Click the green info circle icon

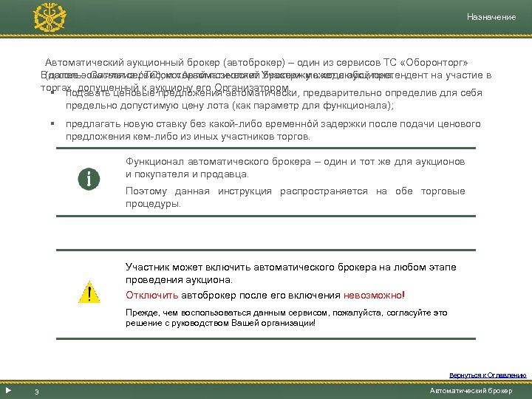click(x=89, y=179)
